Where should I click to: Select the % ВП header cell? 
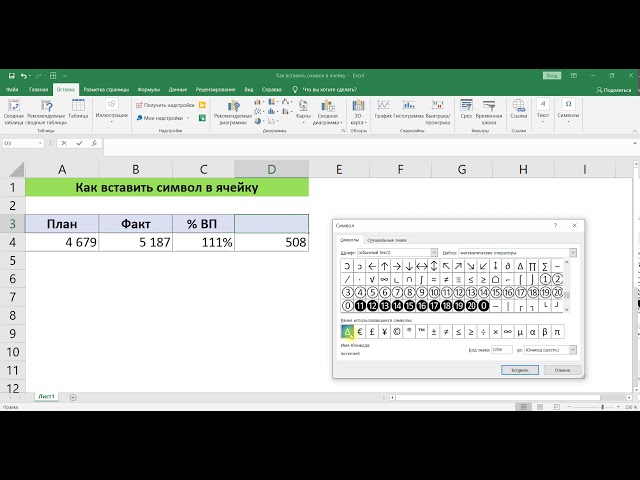click(203, 224)
